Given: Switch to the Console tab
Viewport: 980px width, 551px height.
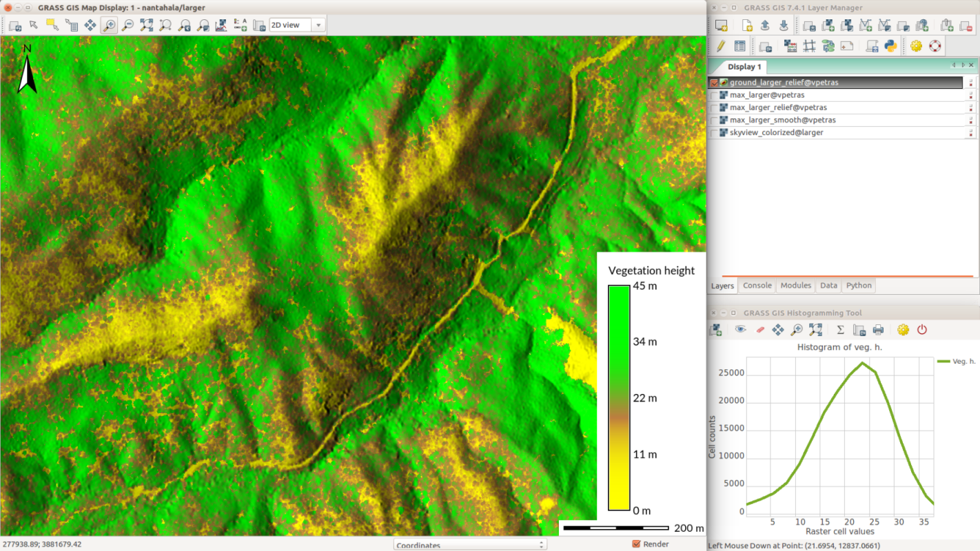Looking at the screenshot, I should (757, 286).
